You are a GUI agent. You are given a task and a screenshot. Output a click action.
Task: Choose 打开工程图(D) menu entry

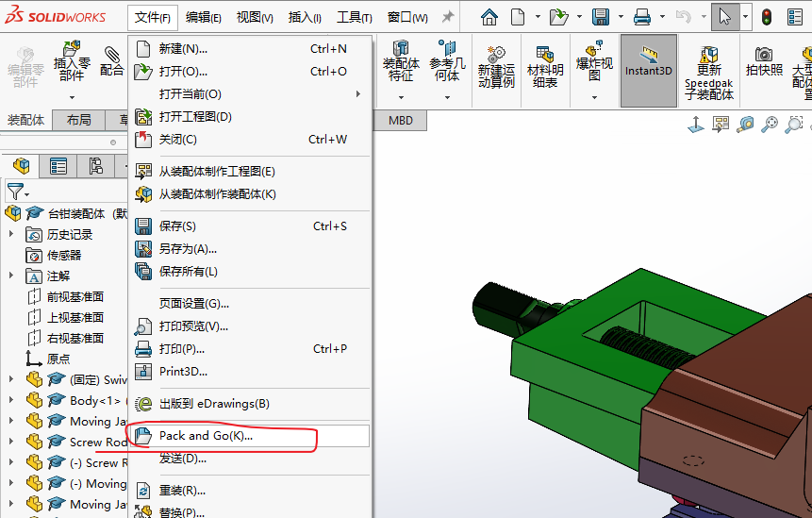pos(250,117)
